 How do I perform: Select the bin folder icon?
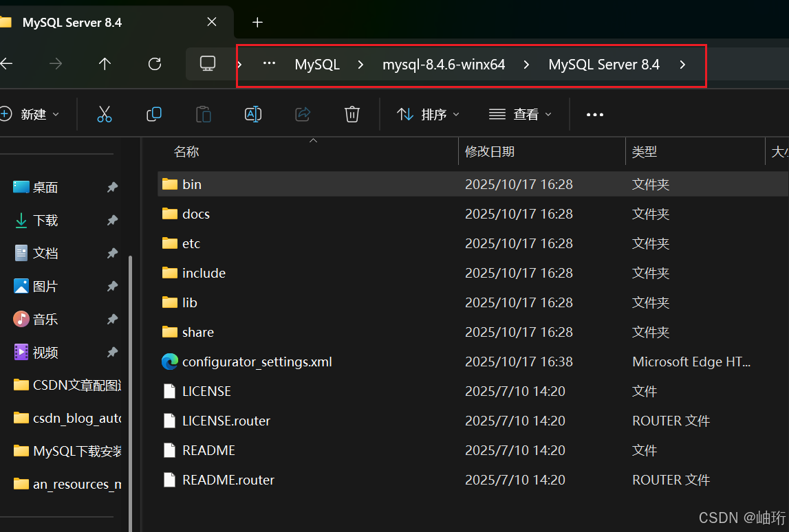170,184
